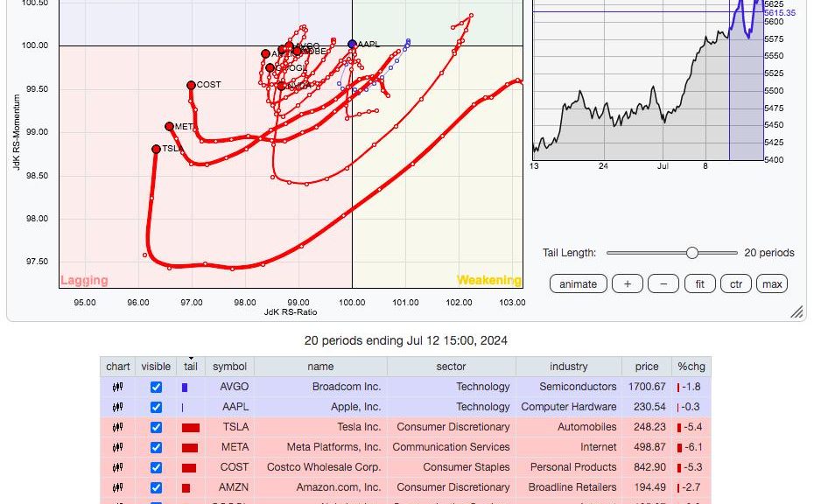Click the industry cell 'Computer Hardware'
Viewport: 814px width, 504px height.
point(569,407)
